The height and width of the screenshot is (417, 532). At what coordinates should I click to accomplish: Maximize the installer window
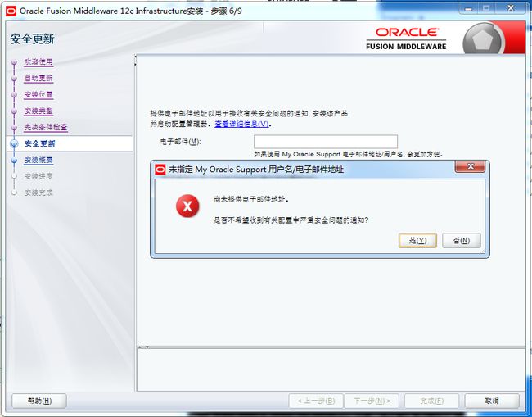[486, 9]
